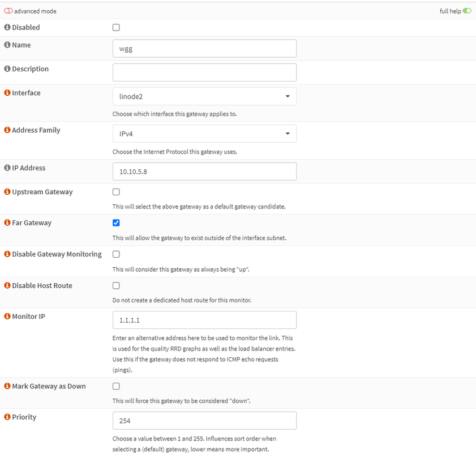This screenshot has width=476, height=453.
Task: Click the info icon beside Description
Action: coord(7,69)
